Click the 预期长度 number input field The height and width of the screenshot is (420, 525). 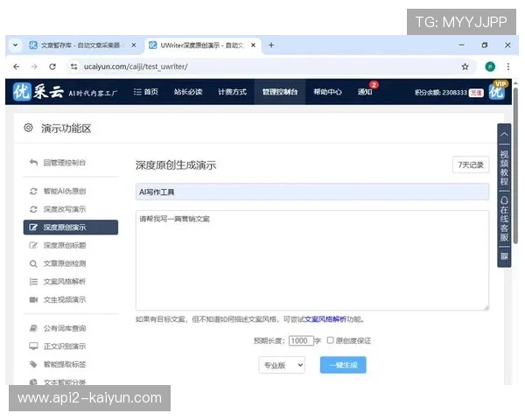(x=300, y=340)
